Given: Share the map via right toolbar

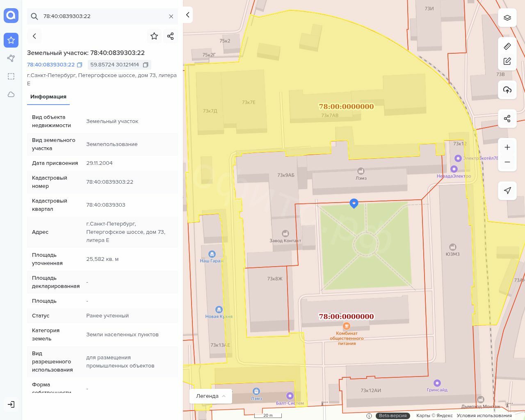Looking at the screenshot, I should tap(507, 119).
